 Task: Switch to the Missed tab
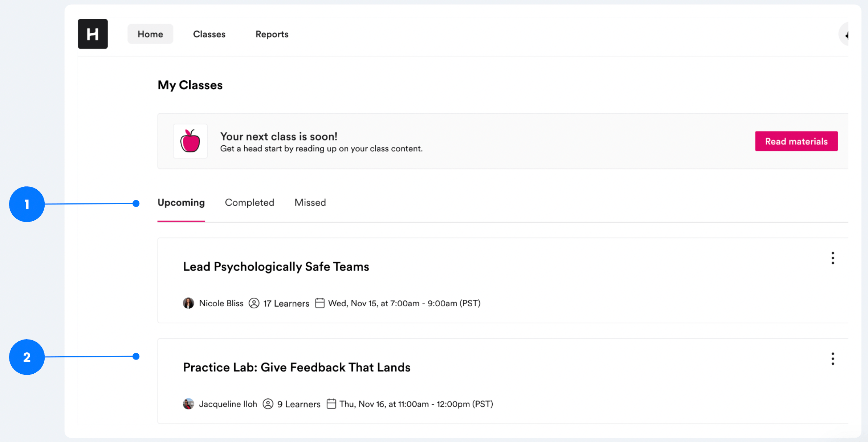[310, 203]
